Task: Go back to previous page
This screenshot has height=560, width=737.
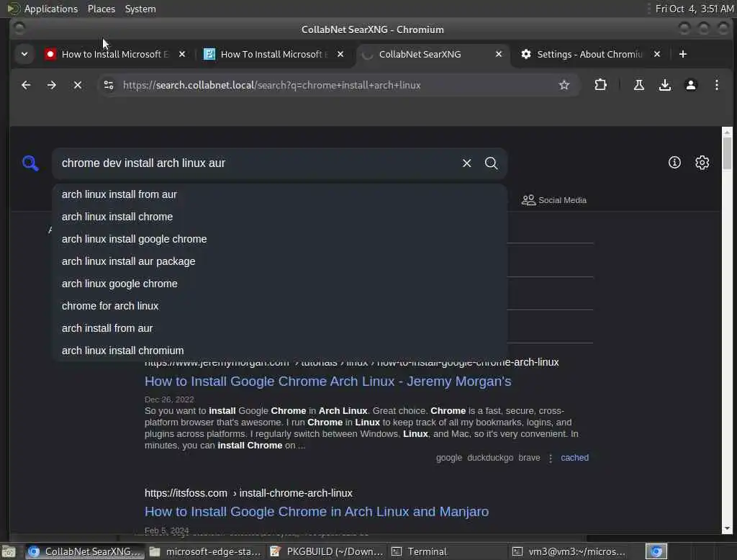Action: click(26, 85)
